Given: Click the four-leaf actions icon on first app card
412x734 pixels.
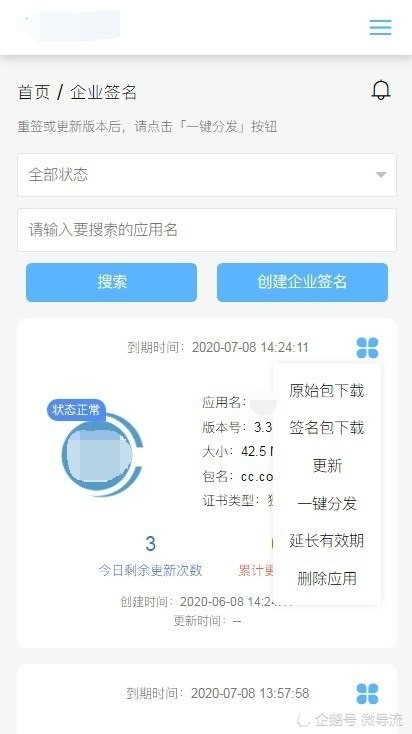Looking at the screenshot, I should (367, 348).
